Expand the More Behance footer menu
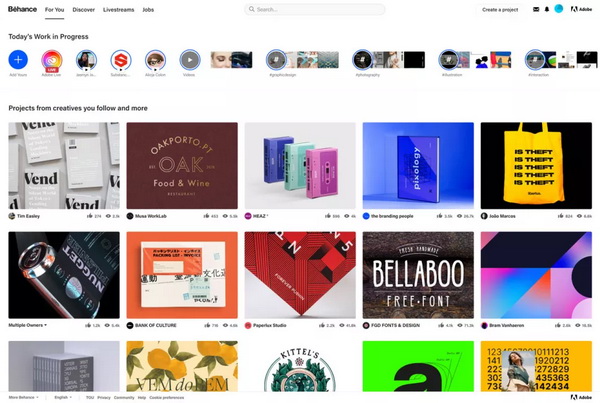Image resolution: width=600 pixels, height=403 pixels. pos(23,398)
